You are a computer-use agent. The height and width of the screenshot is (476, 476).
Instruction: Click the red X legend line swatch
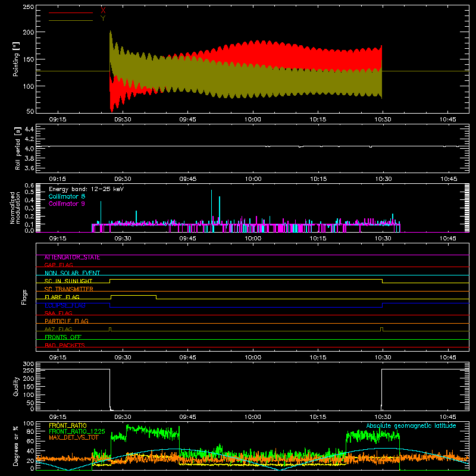click(x=71, y=12)
